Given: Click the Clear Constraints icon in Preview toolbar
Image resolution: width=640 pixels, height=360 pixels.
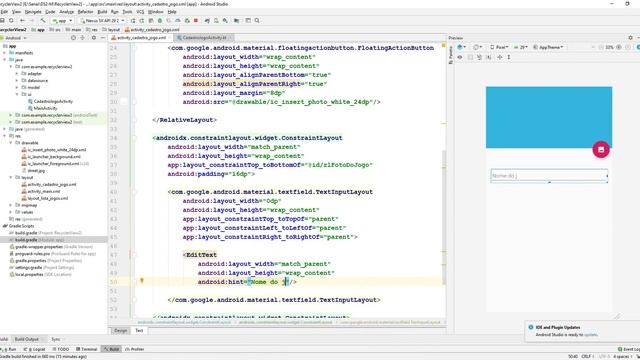Looking at the screenshot, I should pyautogui.click(x=489, y=57).
